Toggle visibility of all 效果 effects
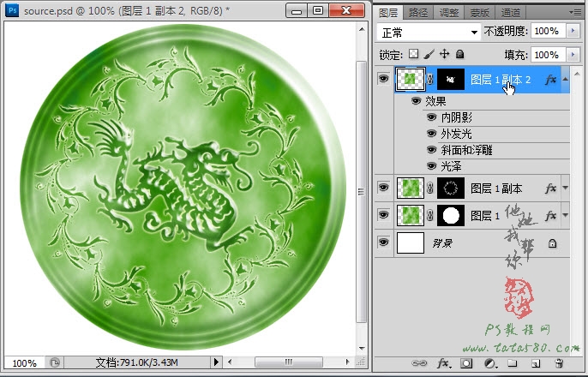 coord(416,101)
